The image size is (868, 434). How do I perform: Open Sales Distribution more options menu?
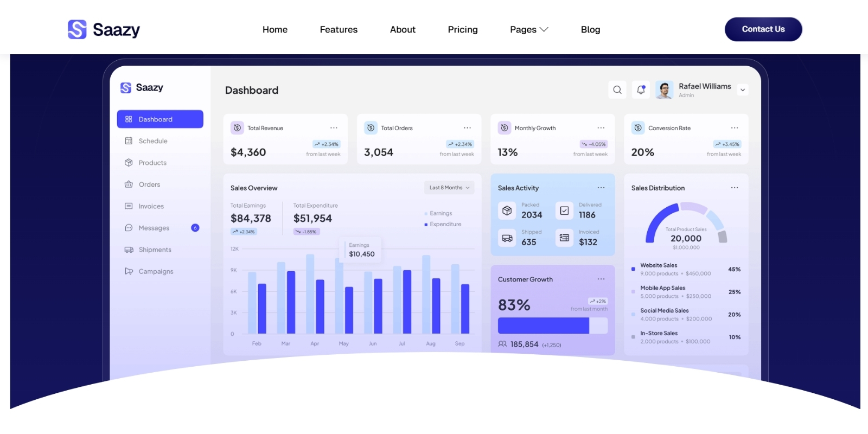point(734,188)
